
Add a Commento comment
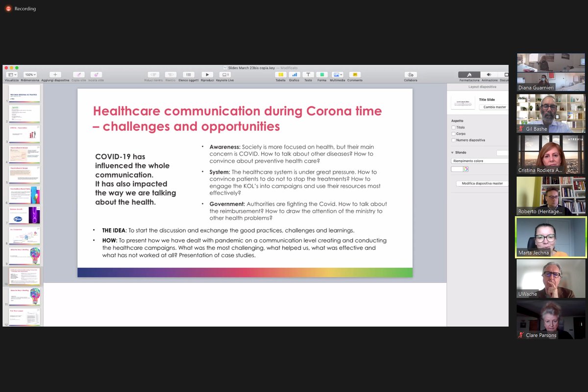(x=355, y=74)
